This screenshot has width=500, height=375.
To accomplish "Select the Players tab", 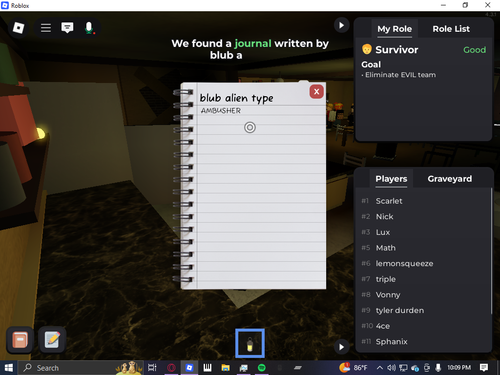I will pyautogui.click(x=391, y=179).
